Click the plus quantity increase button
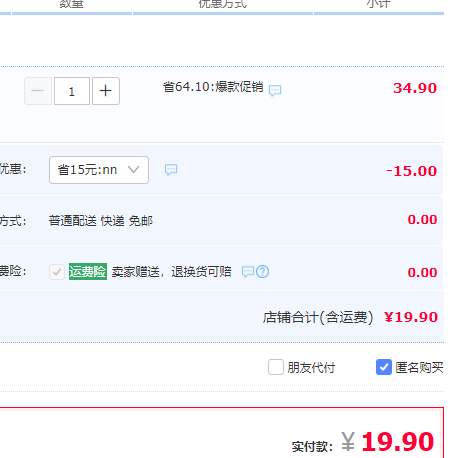The image size is (451, 458). click(x=106, y=91)
